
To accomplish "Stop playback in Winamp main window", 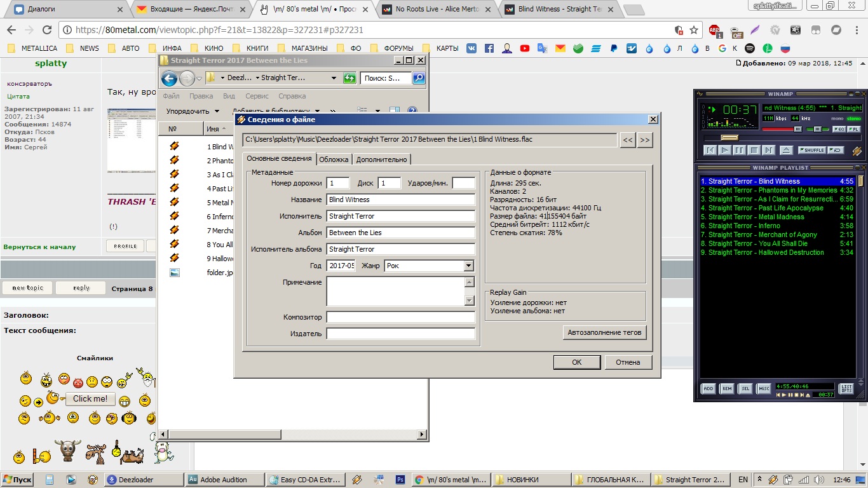I will pyautogui.click(x=754, y=150).
